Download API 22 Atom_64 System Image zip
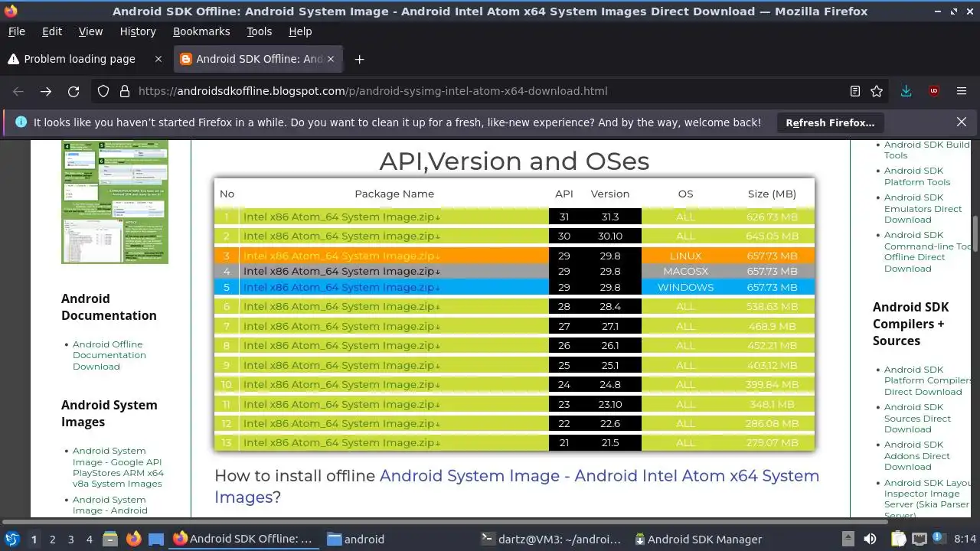Screen dimensions: 980x551 341,423
